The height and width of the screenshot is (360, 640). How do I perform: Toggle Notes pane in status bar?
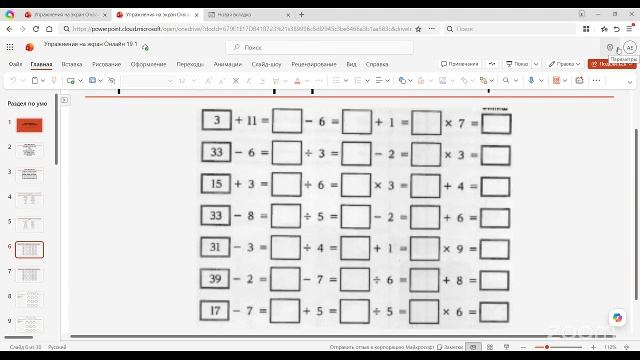point(449,347)
